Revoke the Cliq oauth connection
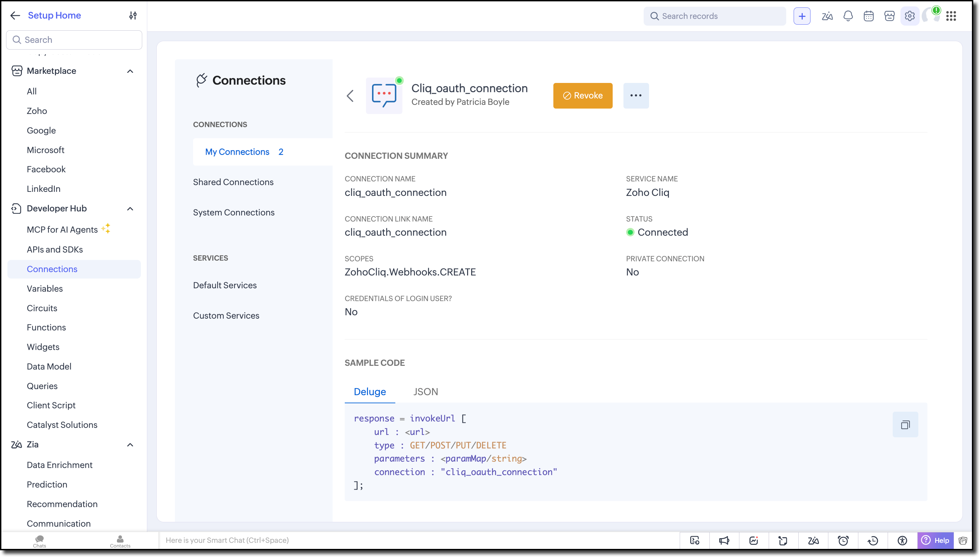Screen dimensions: 980x557 (582, 96)
